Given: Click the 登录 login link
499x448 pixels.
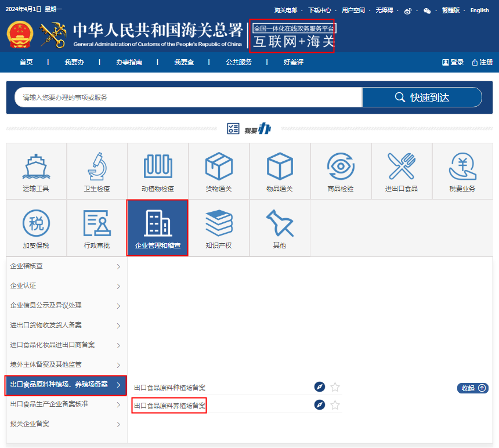Looking at the screenshot, I should point(453,62).
